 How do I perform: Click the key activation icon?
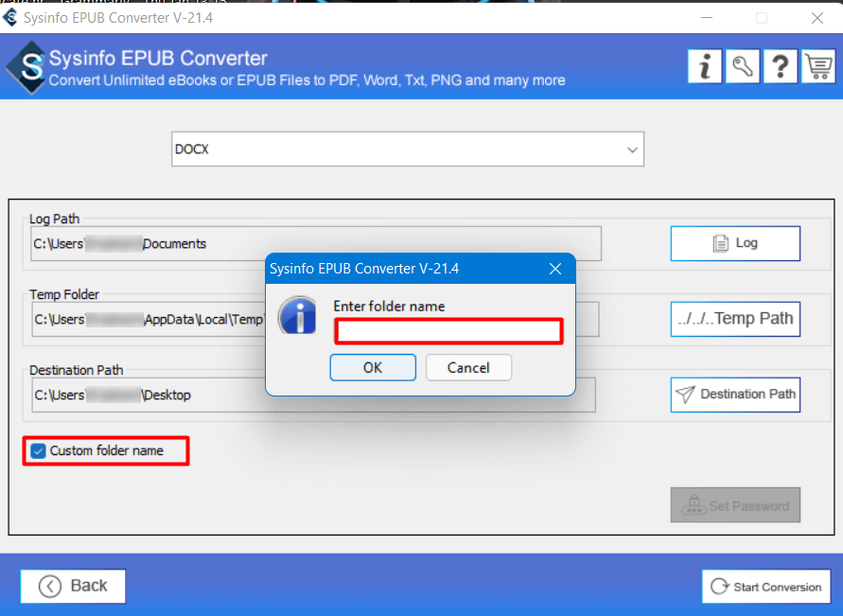click(x=743, y=66)
